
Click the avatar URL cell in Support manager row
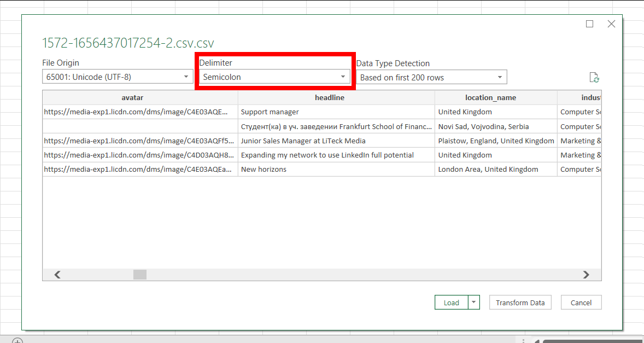point(140,112)
